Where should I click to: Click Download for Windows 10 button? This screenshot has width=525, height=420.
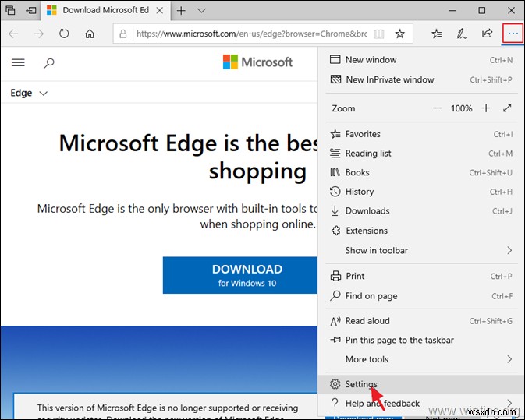point(240,275)
